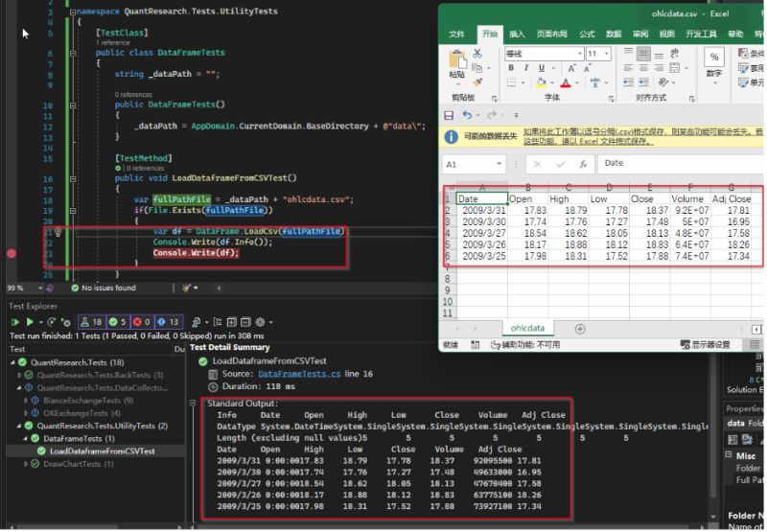This screenshot has width=767, height=532.
Task: Undo last action in Excel
Action: tap(467, 115)
